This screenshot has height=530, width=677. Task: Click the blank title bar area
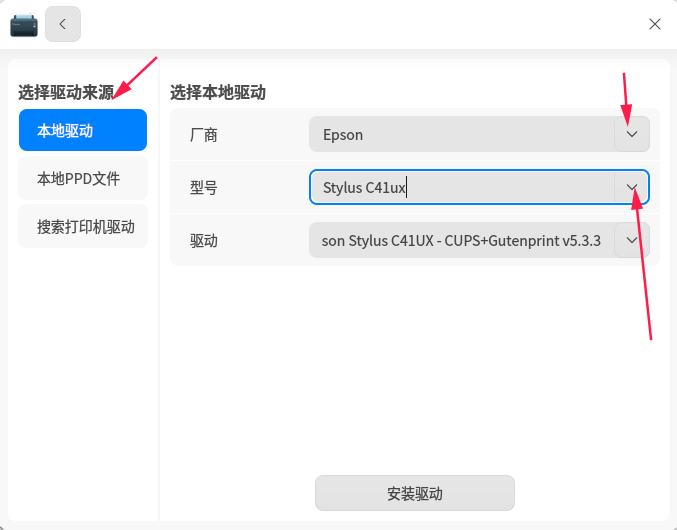point(363,24)
